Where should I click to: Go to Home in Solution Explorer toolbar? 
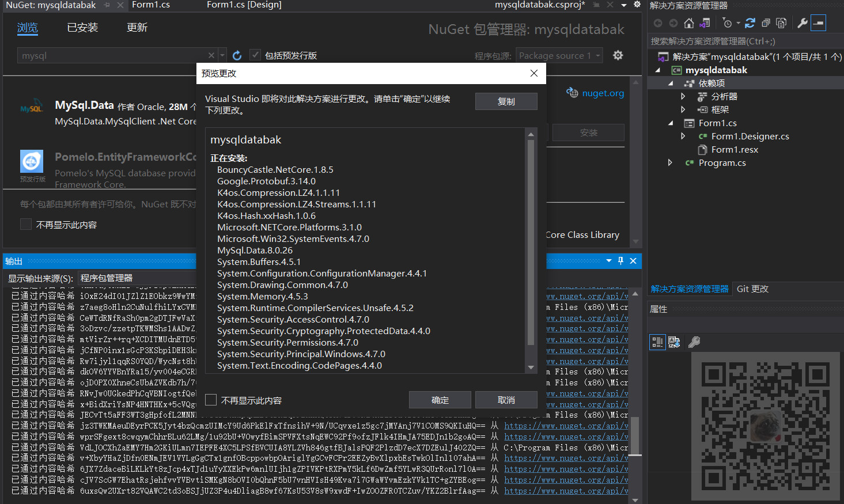[689, 23]
